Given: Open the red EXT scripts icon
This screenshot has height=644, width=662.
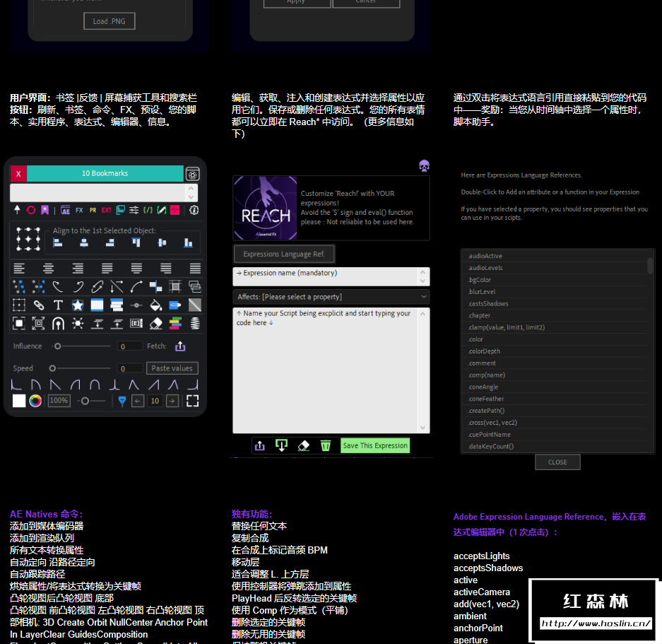Looking at the screenshot, I should (107, 210).
